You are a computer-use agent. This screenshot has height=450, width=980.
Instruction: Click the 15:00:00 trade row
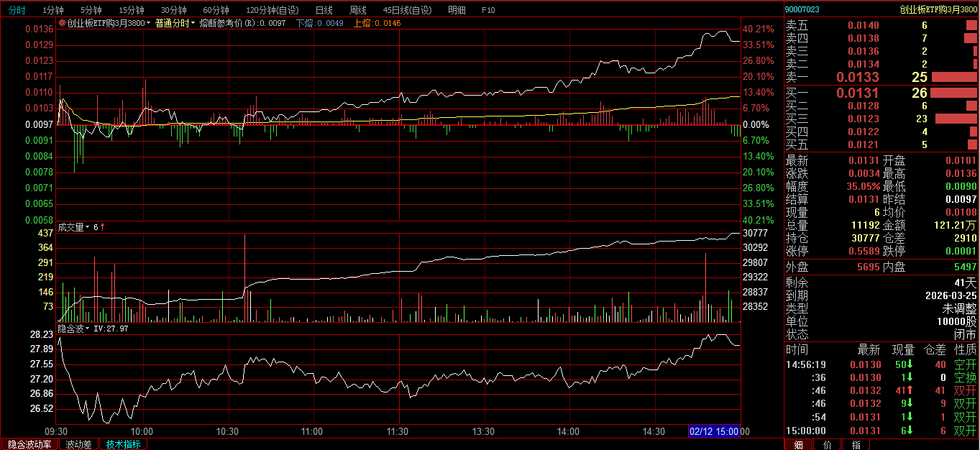point(881,431)
